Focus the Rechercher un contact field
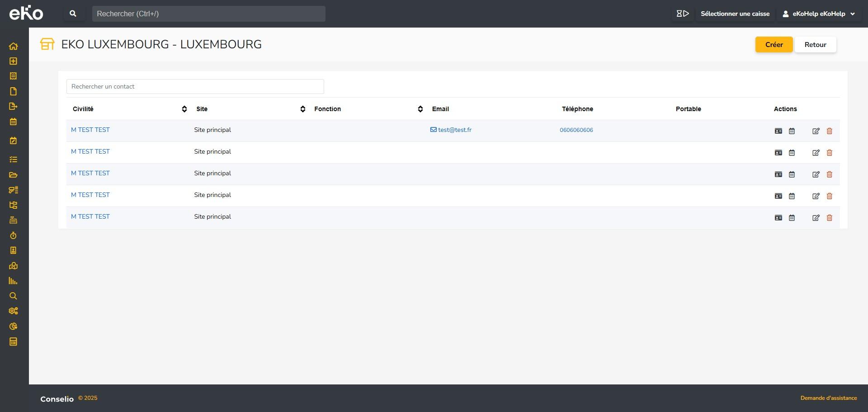Screen dimensions: 868x412 195,87
